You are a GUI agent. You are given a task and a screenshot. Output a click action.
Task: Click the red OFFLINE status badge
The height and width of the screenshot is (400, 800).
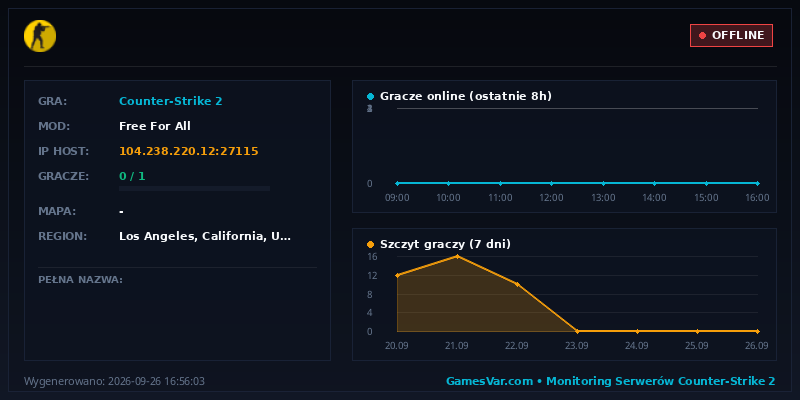[x=731, y=35]
